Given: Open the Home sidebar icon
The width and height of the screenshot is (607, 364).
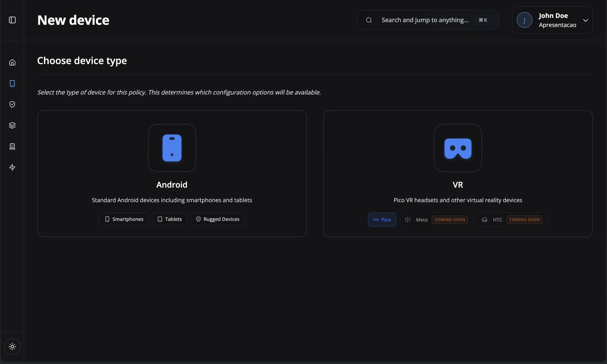Looking at the screenshot, I should pos(12,62).
